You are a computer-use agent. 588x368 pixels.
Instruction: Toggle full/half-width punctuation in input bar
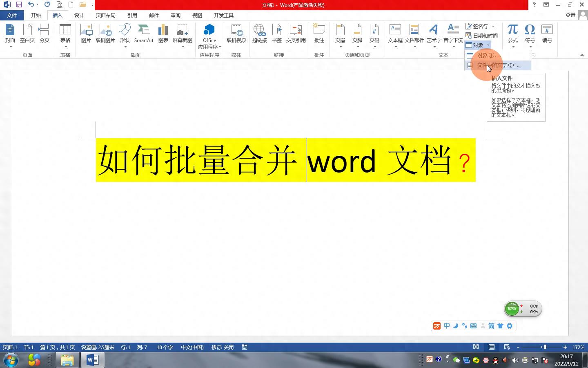(x=464, y=326)
